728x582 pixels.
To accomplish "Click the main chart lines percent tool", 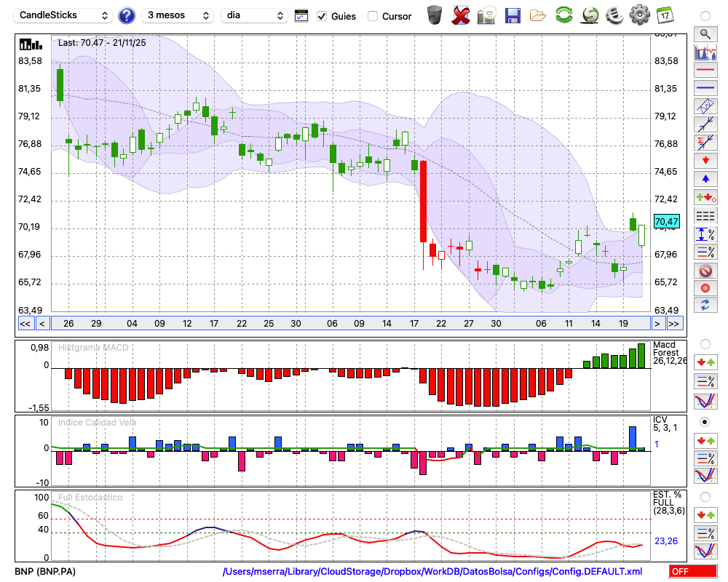I will click(705, 252).
